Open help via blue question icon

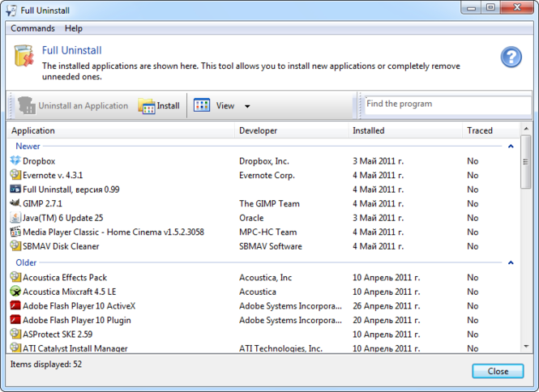click(x=511, y=57)
